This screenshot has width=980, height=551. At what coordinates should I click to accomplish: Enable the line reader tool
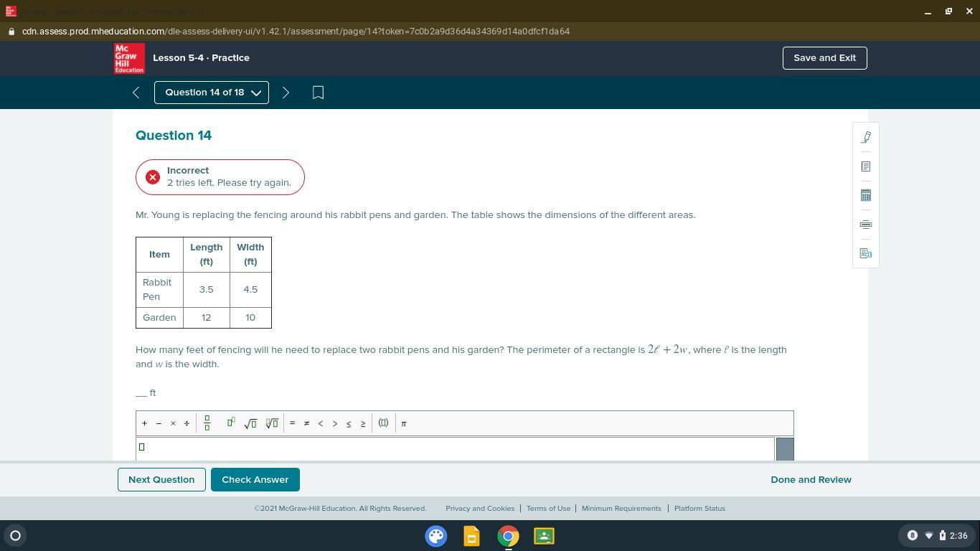click(866, 225)
